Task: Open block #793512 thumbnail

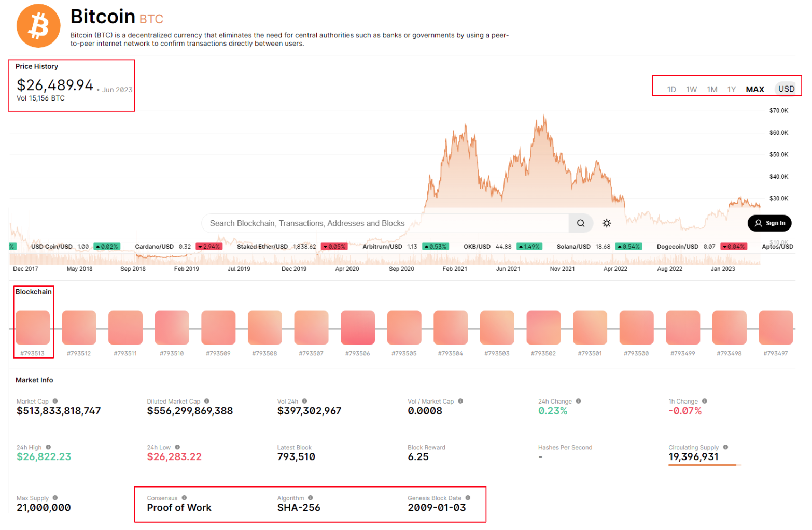Action: click(79, 327)
